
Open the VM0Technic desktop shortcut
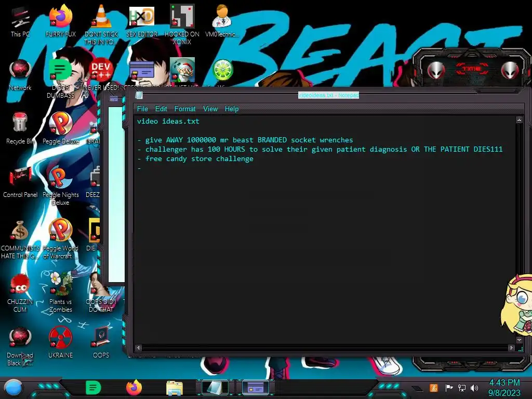point(222,21)
